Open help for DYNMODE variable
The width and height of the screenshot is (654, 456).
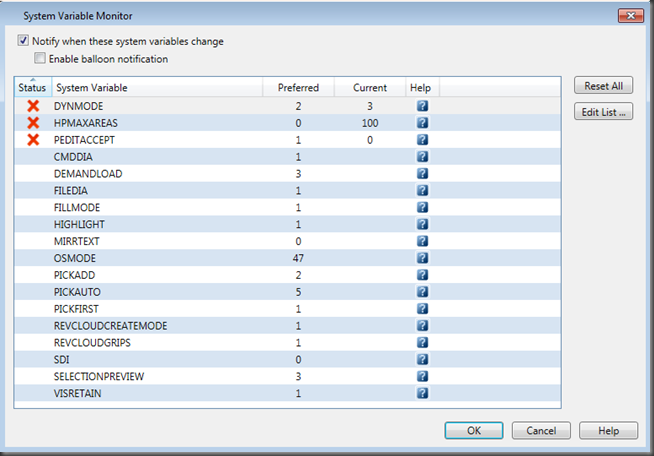[x=422, y=106]
